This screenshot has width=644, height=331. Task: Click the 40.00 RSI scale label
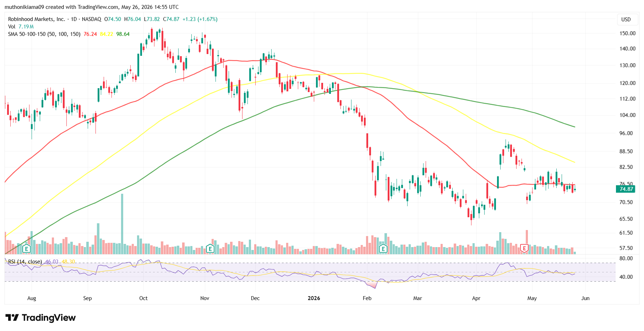tap(626, 277)
